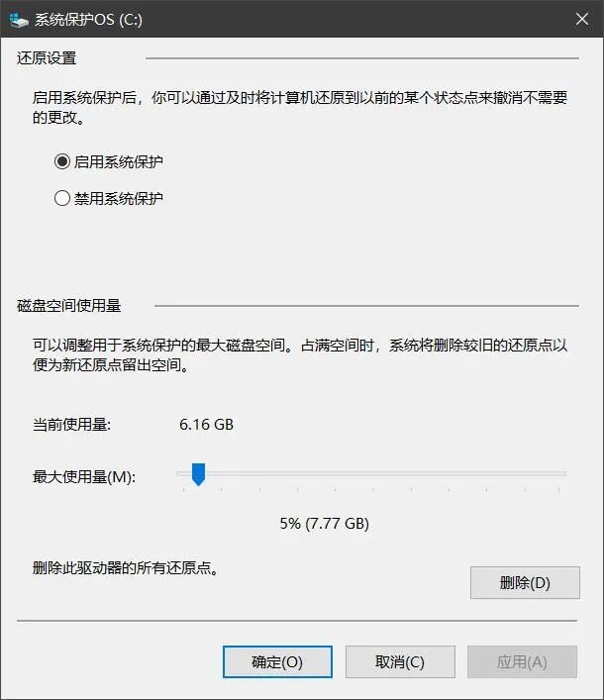
Task: Click the 当前使用量: label
Action: point(71,424)
